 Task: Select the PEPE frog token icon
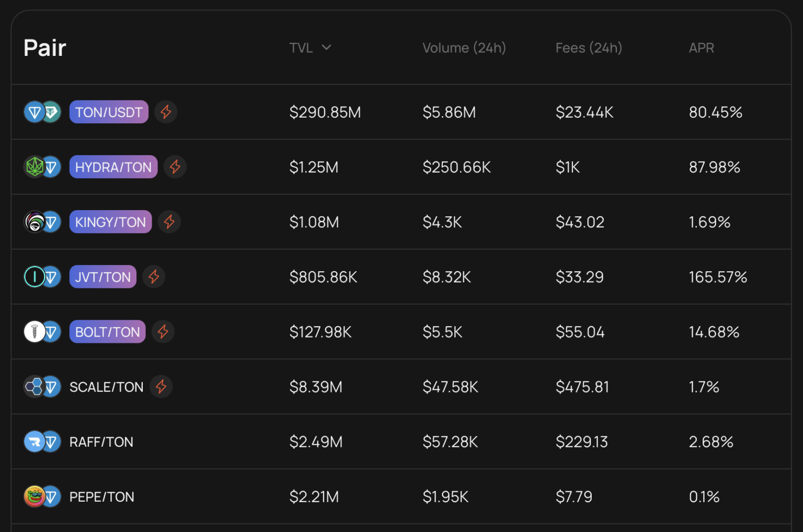tap(35, 496)
